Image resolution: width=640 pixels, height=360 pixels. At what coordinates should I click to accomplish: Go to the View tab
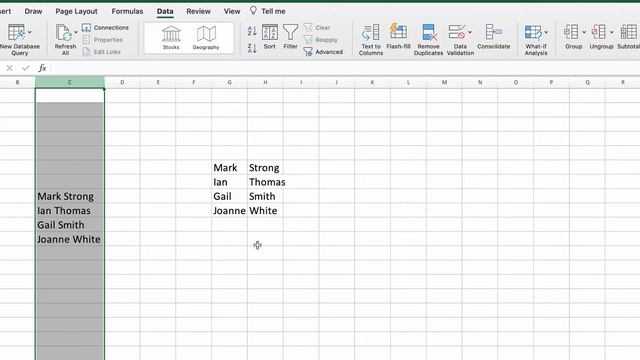(232, 11)
